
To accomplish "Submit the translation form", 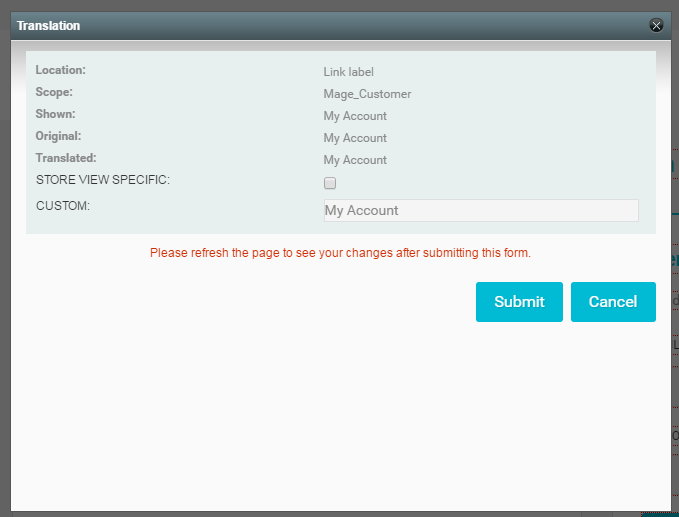I will coord(519,302).
